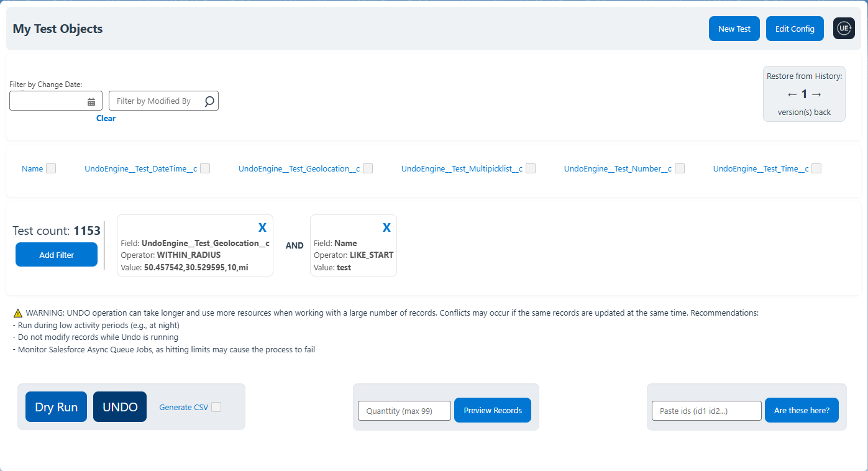The image size is (868, 471).
Task: Check the UndoEngine__Test_Geolocation__c checkbox
Action: coord(368,168)
